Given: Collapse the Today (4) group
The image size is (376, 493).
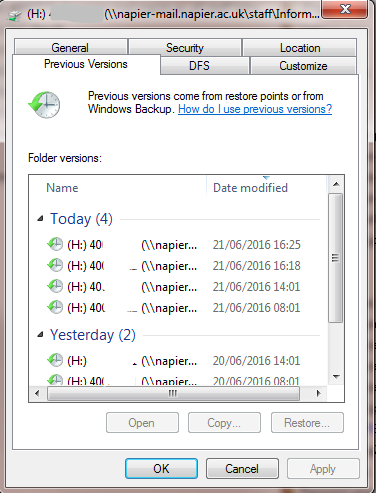Looking at the screenshot, I should point(40,219).
